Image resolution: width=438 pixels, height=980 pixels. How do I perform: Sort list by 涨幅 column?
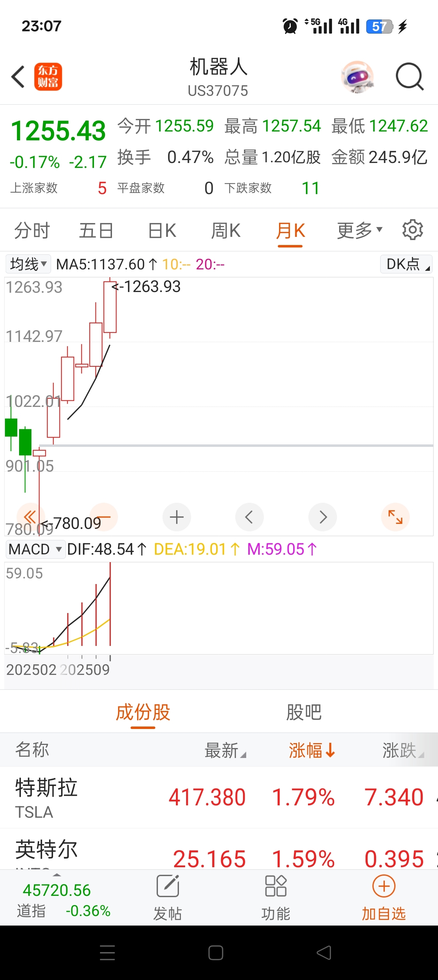pyautogui.click(x=312, y=750)
